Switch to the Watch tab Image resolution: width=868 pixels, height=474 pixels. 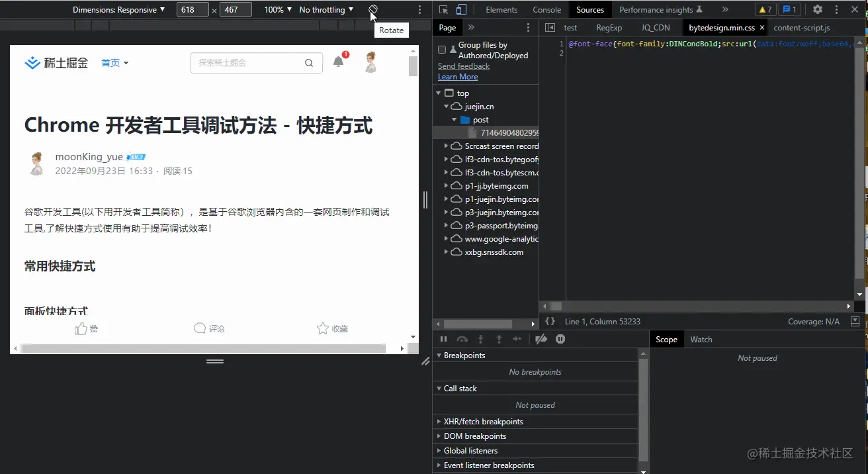coord(701,340)
